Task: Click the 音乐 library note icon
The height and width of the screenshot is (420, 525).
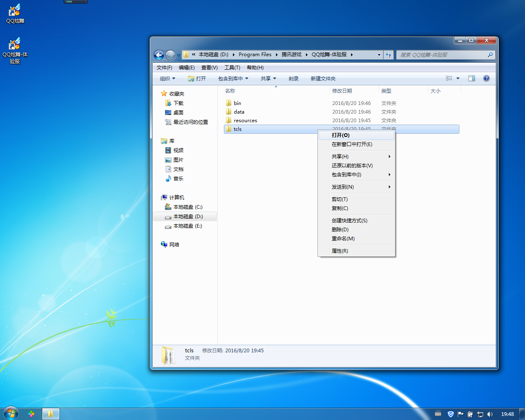Action: [x=168, y=178]
